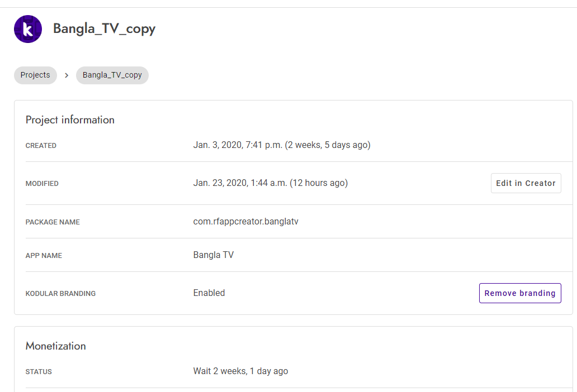Click the CREATED field label
This screenshot has width=577, height=392.
click(x=41, y=146)
